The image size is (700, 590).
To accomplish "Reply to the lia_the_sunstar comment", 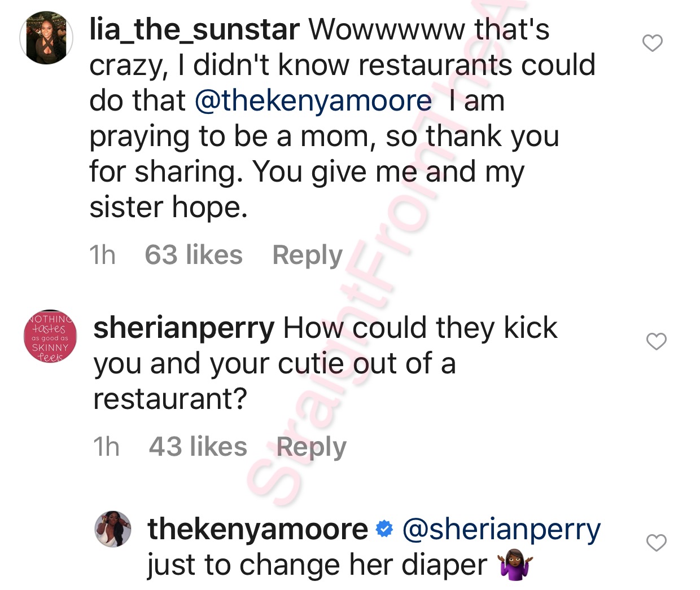I will click(x=307, y=255).
